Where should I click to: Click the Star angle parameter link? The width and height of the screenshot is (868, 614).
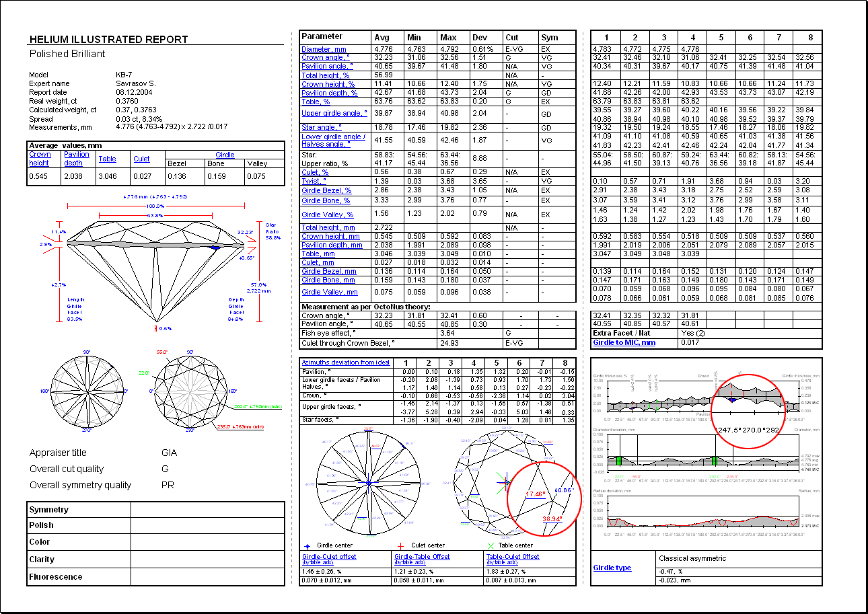click(321, 127)
